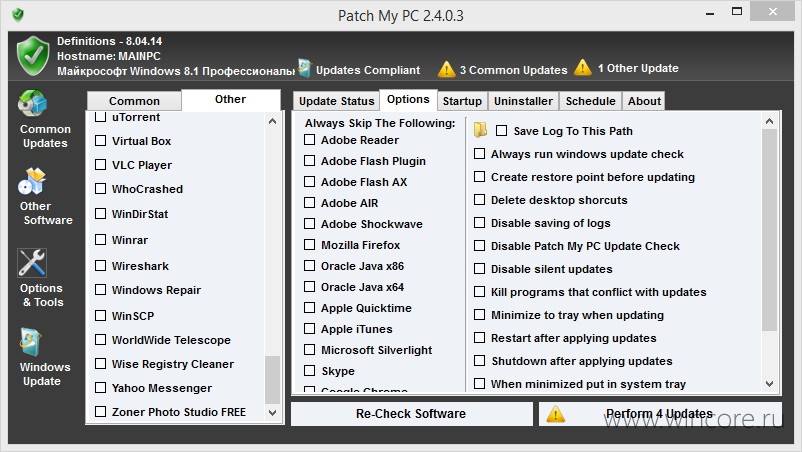Skip Adobe Reader checkbox

309,140
